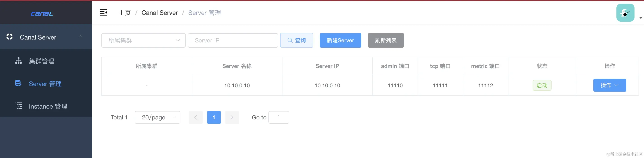This screenshot has height=158, width=644.
Task: Click the Go to page input
Action: pos(279,117)
